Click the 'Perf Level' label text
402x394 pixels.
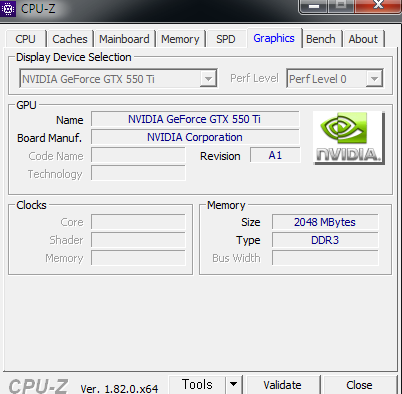(x=254, y=78)
